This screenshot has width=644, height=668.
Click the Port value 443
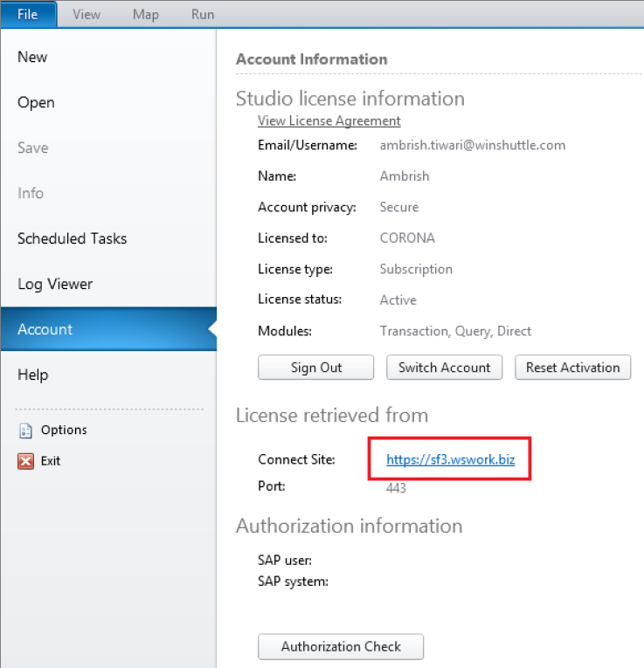[396, 488]
